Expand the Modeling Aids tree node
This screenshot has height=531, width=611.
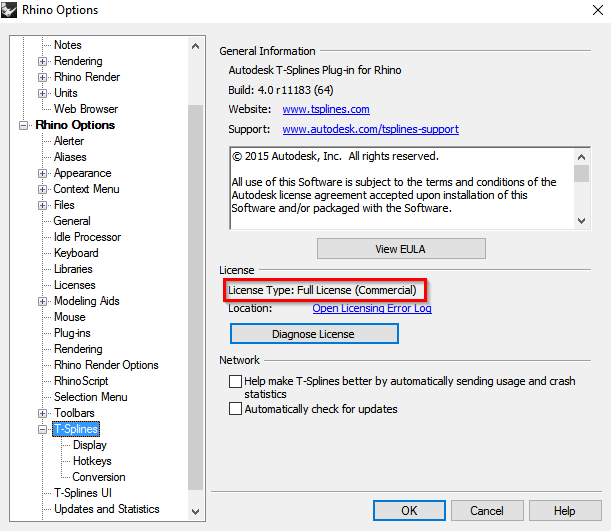(x=42, y=301)
